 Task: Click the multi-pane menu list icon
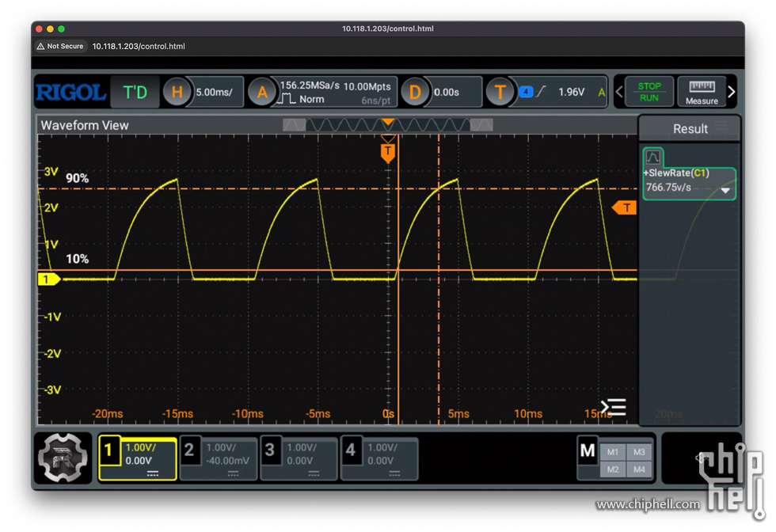(x=614, y=407)
